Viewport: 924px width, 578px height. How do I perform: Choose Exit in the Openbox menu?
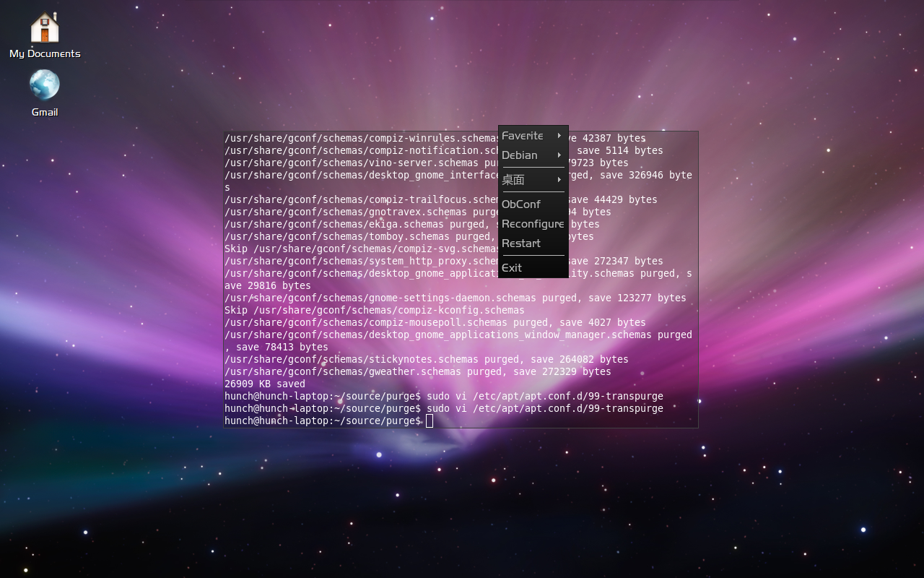(x=533, y=267)
